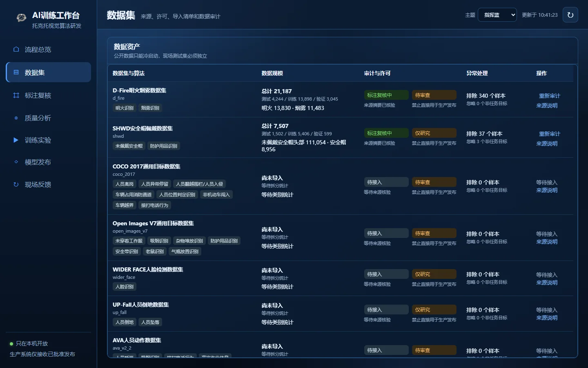Image resolution: width=588 pixels, height=368 pixels.
Task: Select the 明火识别 tag
Action: 125,108
